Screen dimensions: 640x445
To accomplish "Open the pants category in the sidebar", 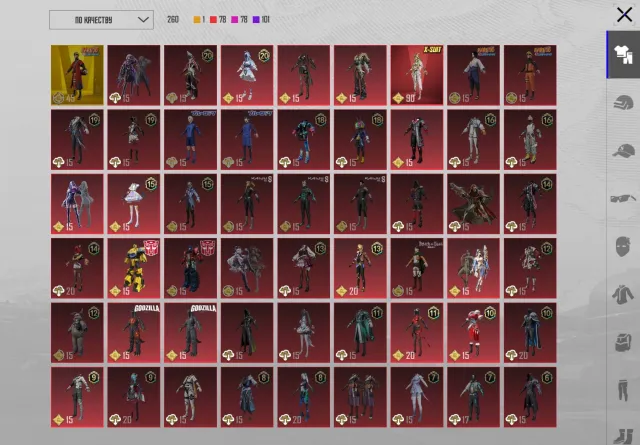I will coord(623,390).
